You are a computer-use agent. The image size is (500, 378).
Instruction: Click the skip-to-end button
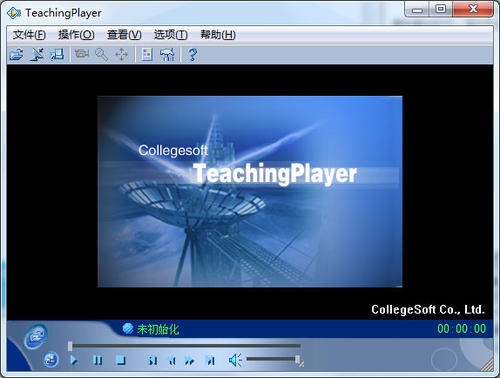(x=210, y=360)
